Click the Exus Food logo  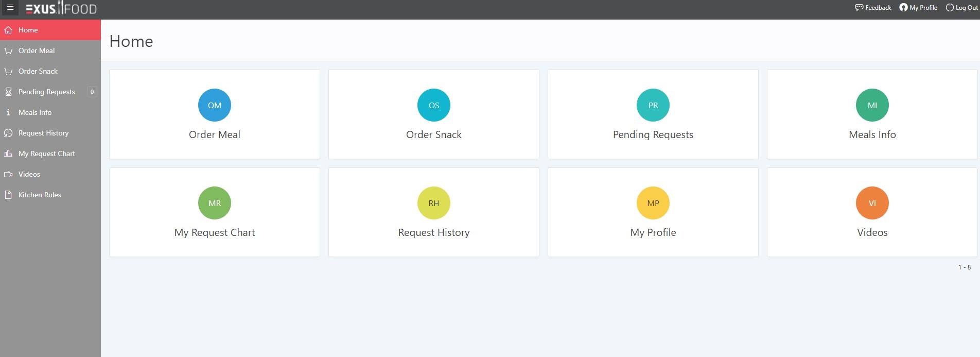pyautogui.click(x=61, y=8)
